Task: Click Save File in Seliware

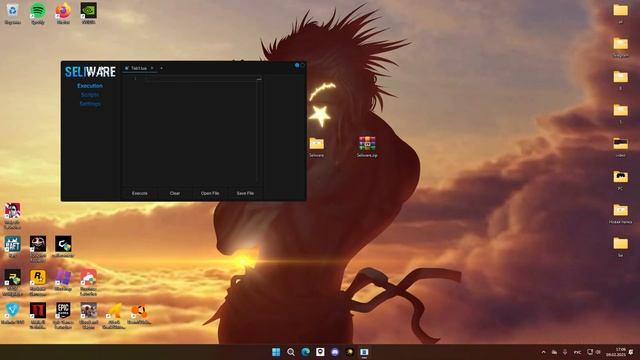Action: (x=245, y=193)
